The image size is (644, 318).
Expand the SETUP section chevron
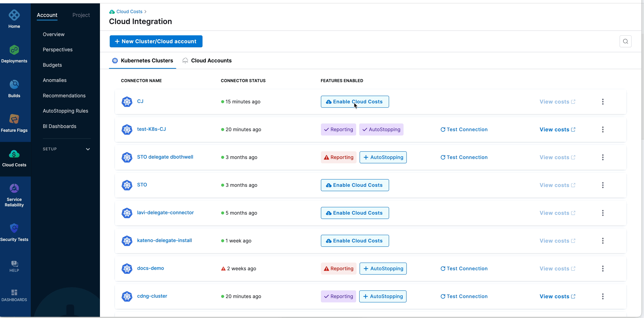88,149
